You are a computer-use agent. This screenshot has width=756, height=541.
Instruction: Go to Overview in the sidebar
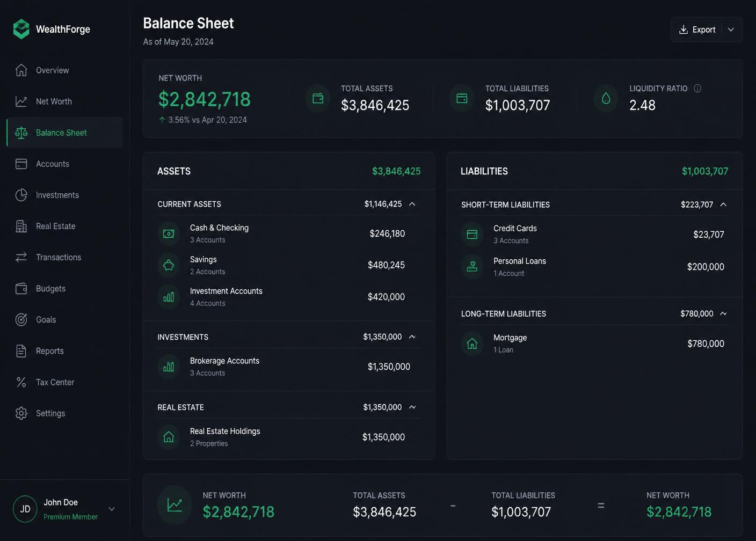(65, 70)
